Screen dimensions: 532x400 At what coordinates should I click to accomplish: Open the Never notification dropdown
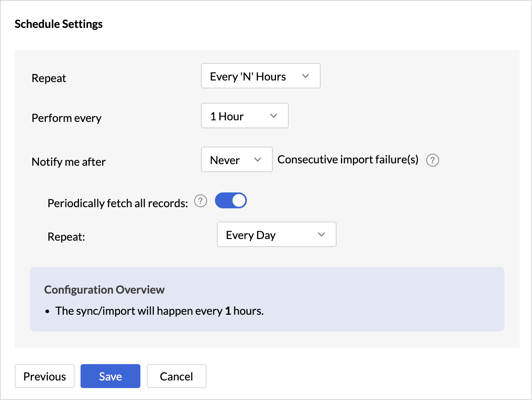(237, 159)
